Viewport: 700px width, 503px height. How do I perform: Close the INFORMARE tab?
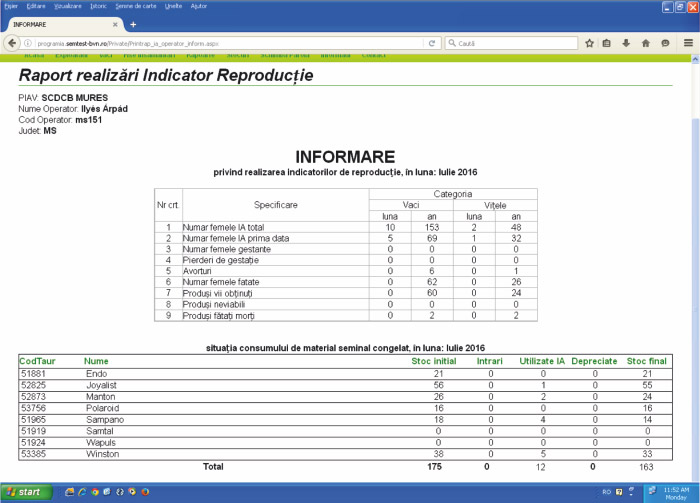click(x=115, y=25)
